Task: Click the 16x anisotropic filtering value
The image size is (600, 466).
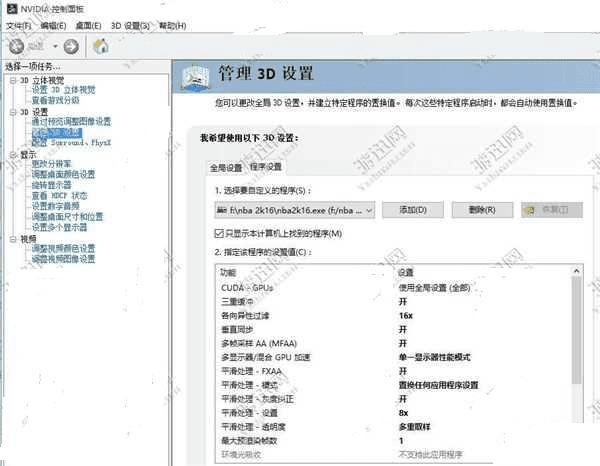Action: point(406,316)
